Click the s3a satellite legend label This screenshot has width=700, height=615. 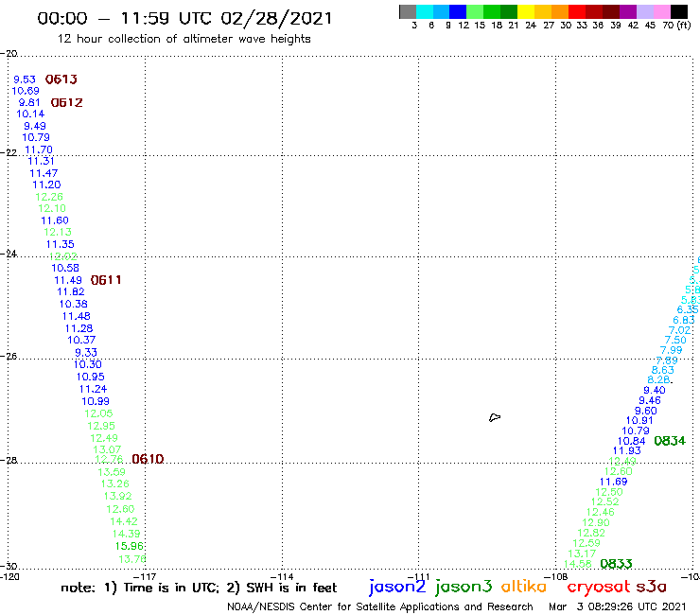pyautogui.click(x=652, y=587)
